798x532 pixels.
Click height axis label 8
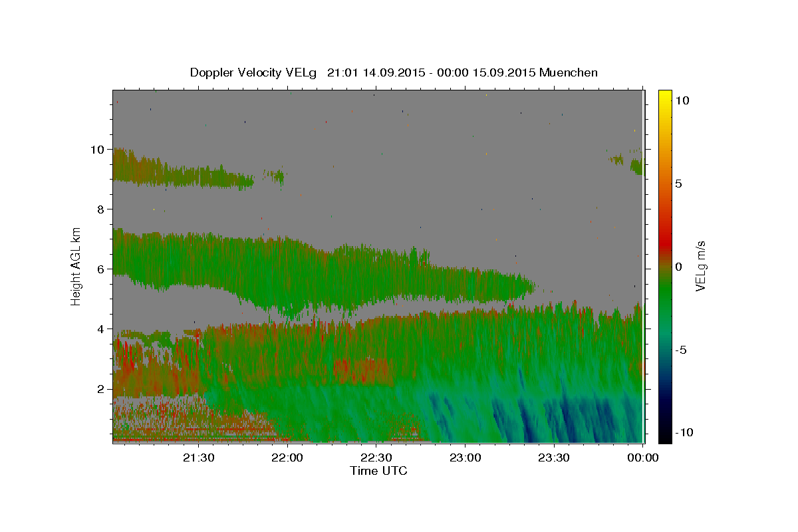pyautogui.click(x=100, y=209)
